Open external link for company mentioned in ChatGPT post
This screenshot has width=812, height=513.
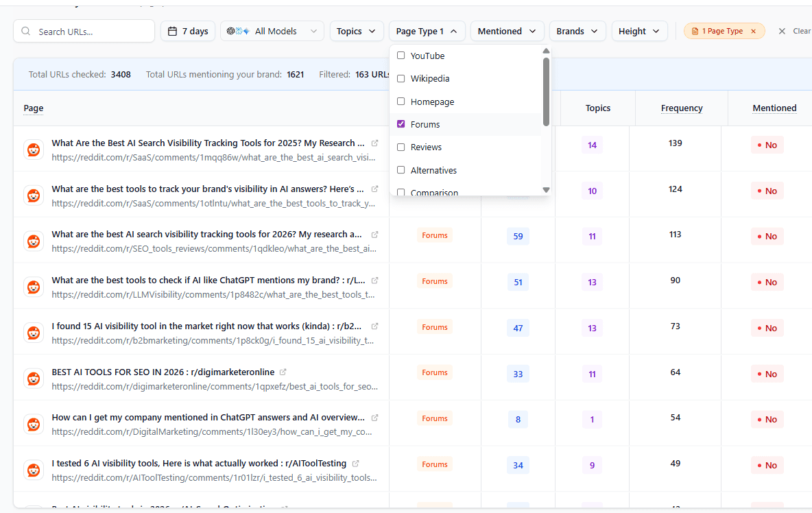375,417
